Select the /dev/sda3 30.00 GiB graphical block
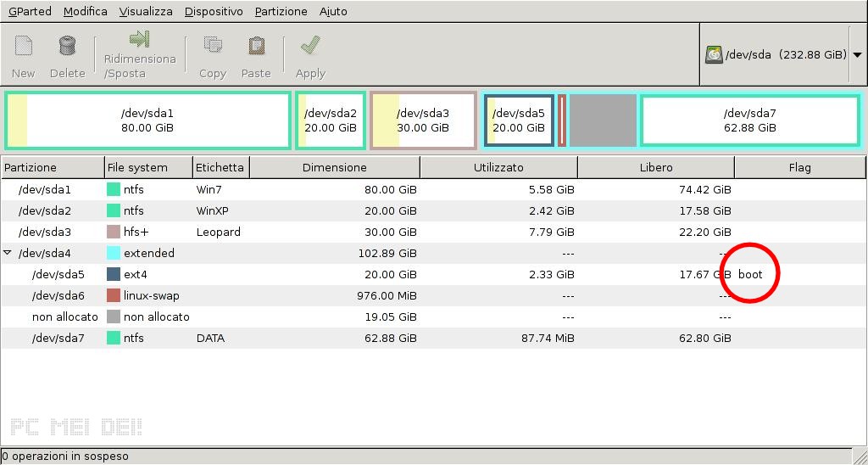This screenshot has height=465, width=868. point(423,120)
